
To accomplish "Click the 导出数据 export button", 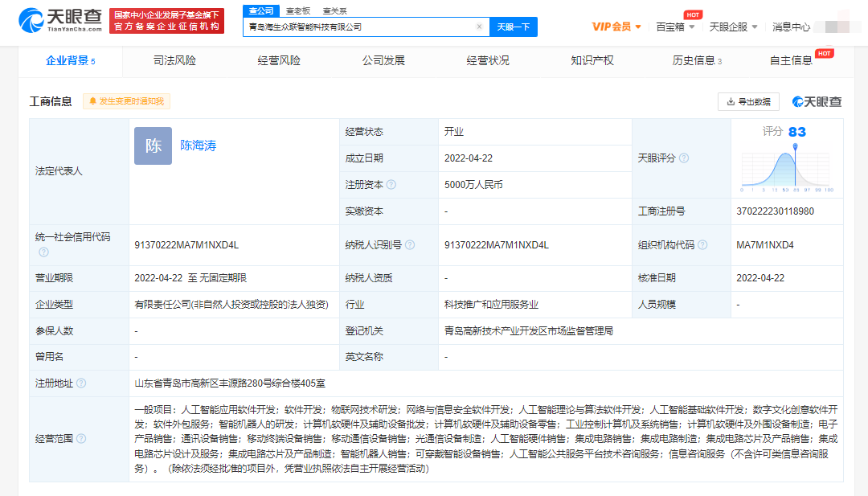I will 748,102.
